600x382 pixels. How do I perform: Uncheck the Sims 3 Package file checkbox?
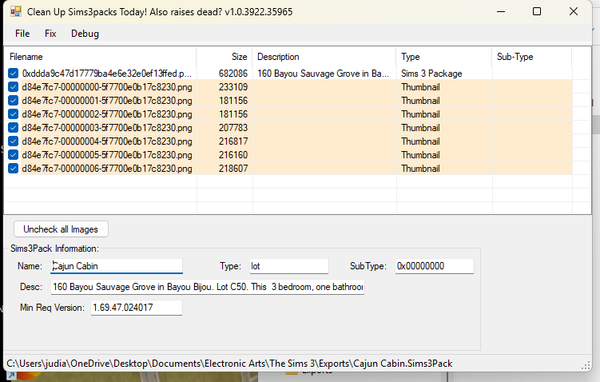(x=13, y=73)
